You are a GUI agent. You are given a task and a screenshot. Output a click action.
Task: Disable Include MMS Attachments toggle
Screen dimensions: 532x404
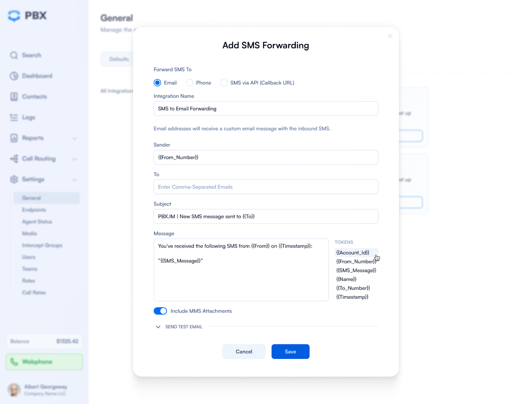click(x=160, y=311)
